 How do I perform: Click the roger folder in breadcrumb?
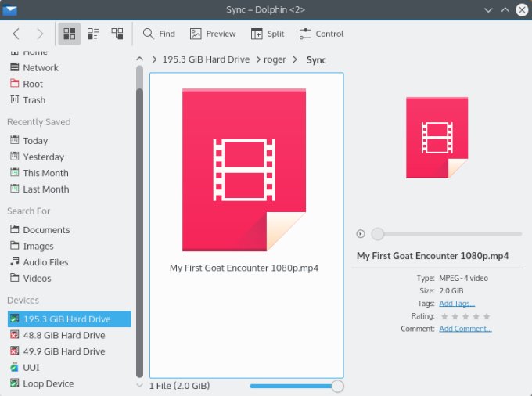pyautogui.click(x=275, y=59)
